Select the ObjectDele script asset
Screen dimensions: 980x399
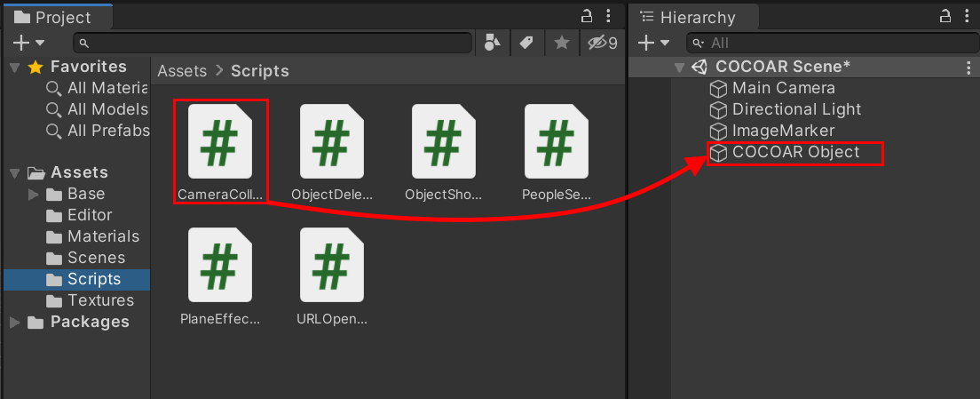tap(332, 150)
